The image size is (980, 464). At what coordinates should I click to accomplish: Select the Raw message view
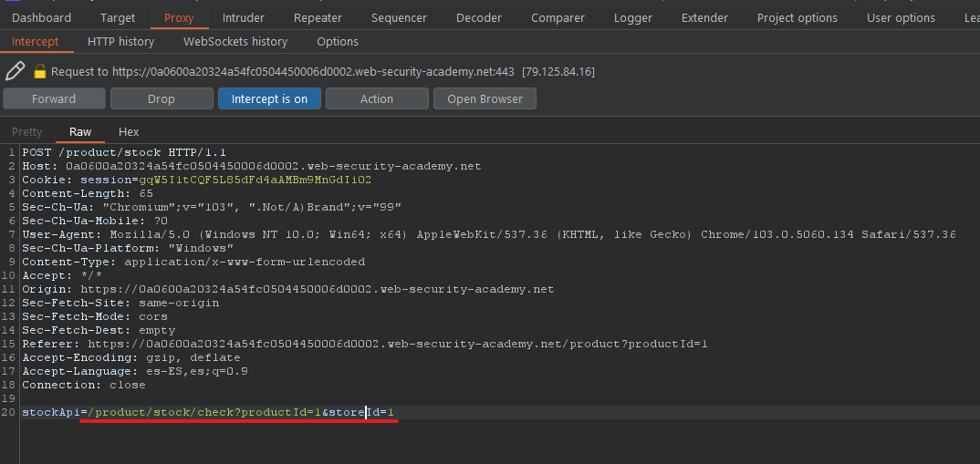pos(80,132)
